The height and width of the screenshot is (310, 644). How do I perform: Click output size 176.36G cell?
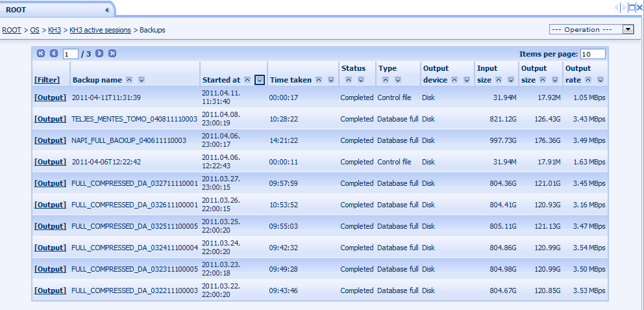(547, 140)
